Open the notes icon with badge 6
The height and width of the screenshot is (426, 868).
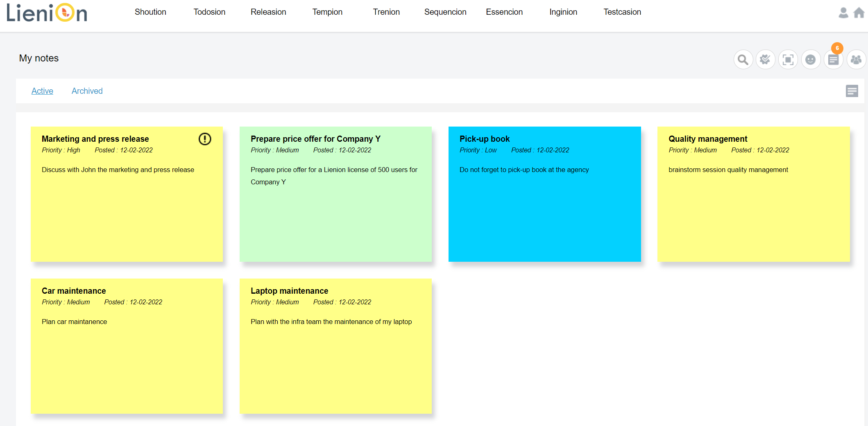(833, 60)
